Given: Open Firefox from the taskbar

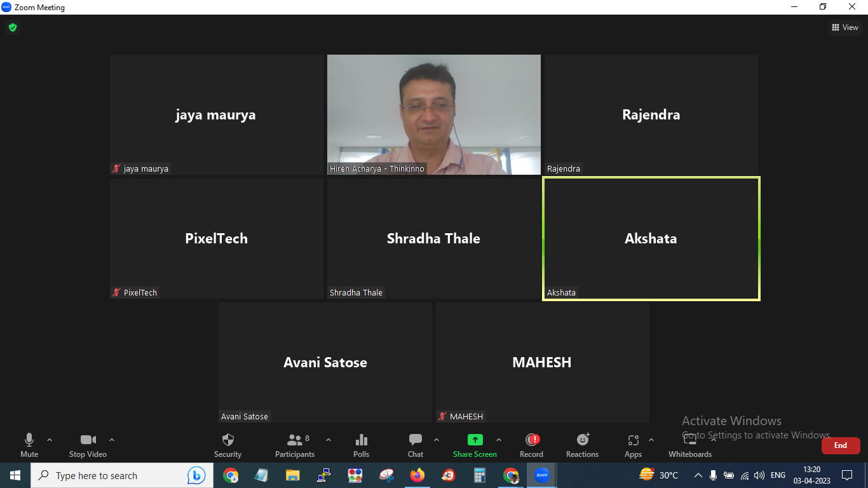Looking at the screenshot, I should pos(417,475).
